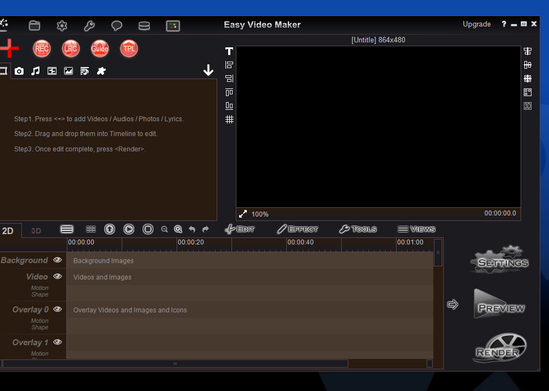Open settings gear in the top toolbar
The width and height of the screenshot is (549, 391).
[62, 26]
